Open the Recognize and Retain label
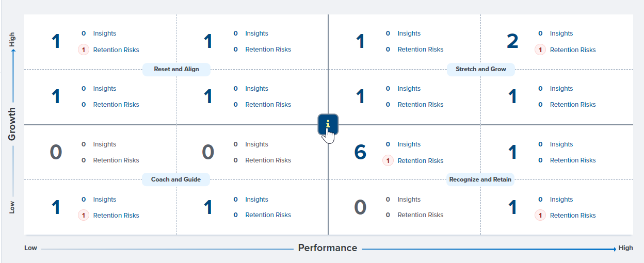This screenshot has height=263, width=644. pos(480,179)
